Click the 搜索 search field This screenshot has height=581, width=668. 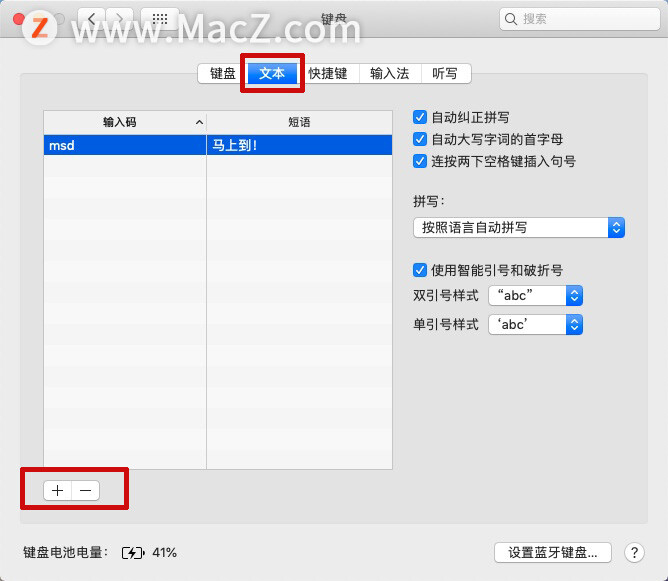point(579,19)
